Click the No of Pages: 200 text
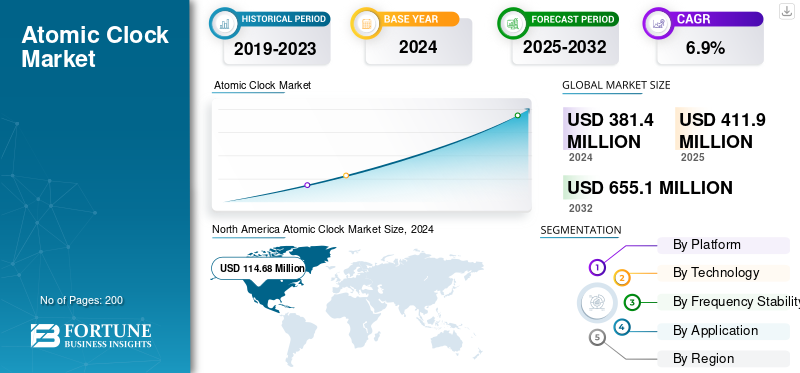Viewport: 800px width, 373px height. pos(82,300)
